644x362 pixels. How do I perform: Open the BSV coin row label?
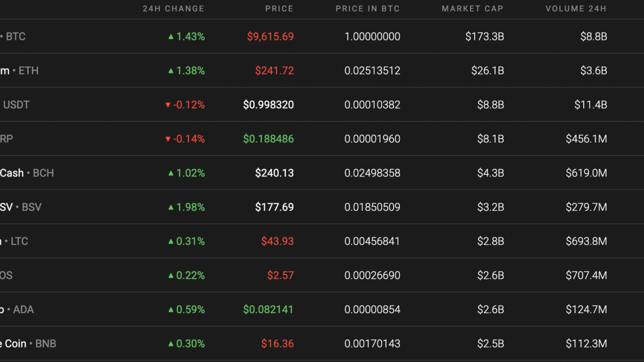pos(31,207)
